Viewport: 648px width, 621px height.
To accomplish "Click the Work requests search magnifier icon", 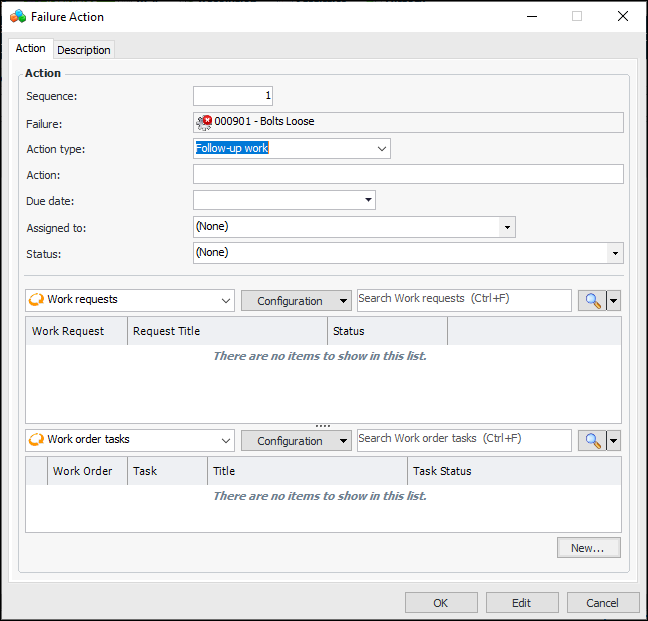I will [x=591, y=300].
